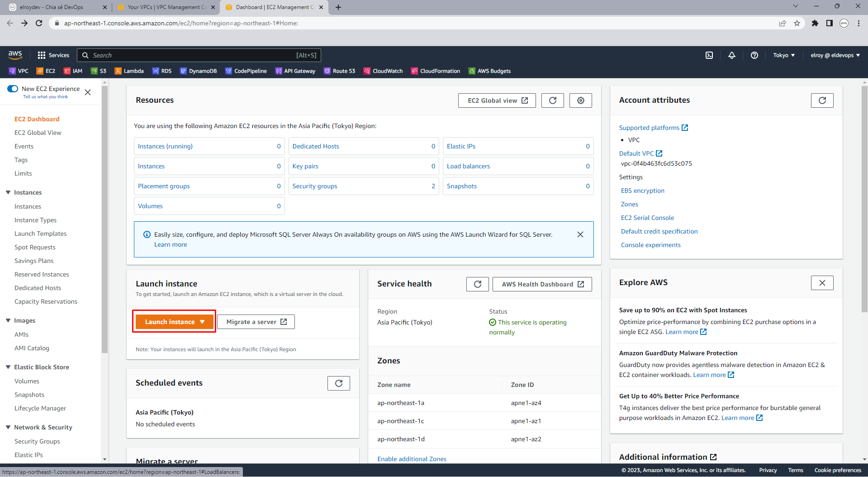
Task: Refresh the Service health panel
Action: point(478,284)
